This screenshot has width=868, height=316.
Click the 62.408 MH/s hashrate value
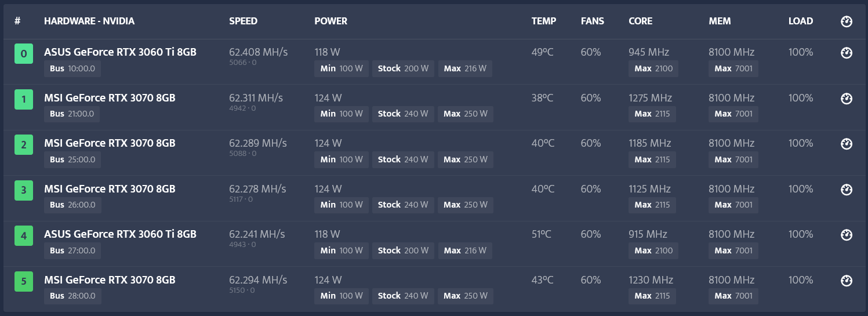[259, 52]
